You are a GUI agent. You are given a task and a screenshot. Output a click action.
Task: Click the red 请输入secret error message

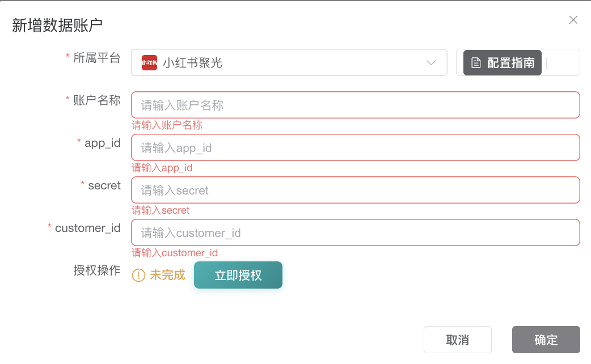[x=161, y=210]
